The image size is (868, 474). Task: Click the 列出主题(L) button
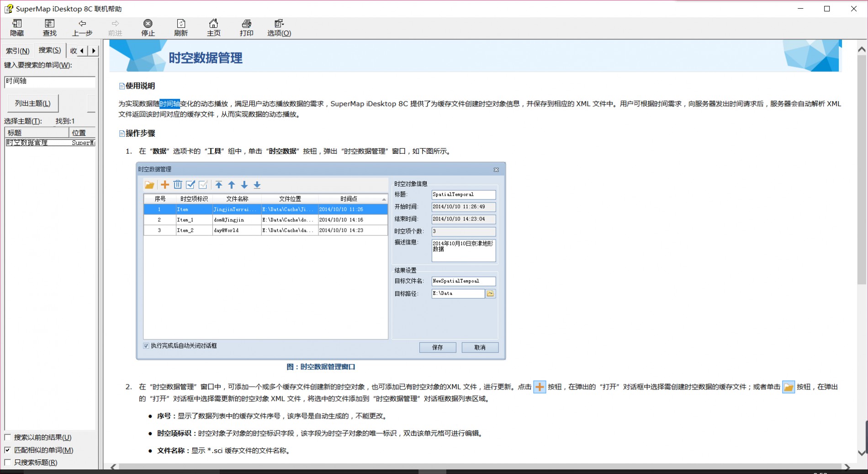(x=33, y=103)
